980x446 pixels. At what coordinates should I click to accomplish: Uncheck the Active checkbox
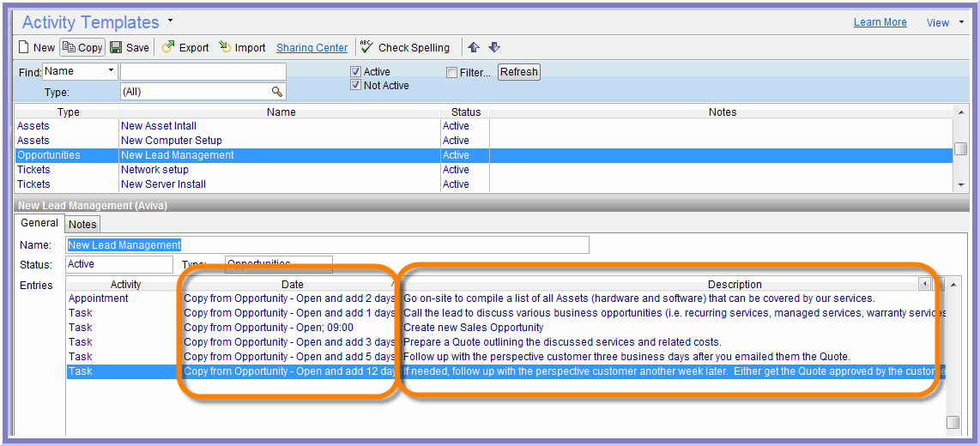(x=355, y=72)
